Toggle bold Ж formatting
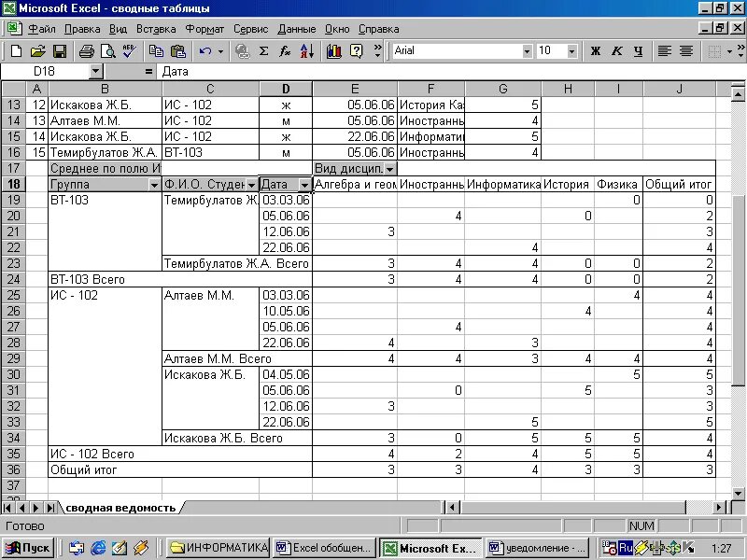Viewport: 747px width, 560px height. 596,51
